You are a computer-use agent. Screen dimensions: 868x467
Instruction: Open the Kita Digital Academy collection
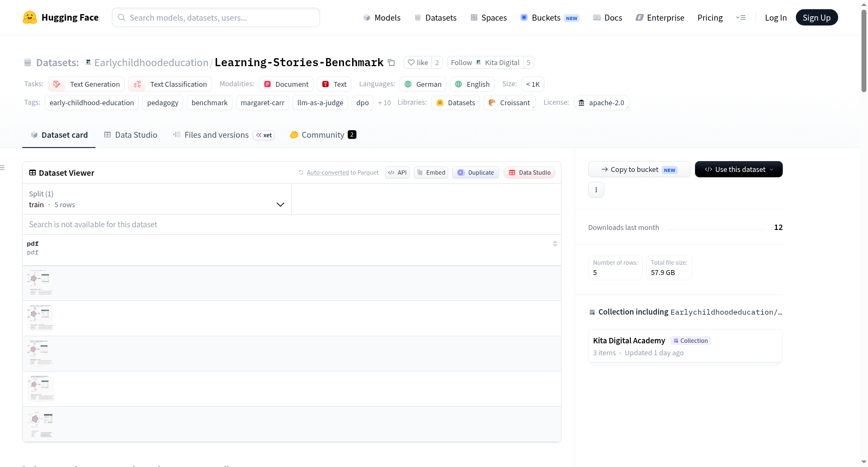[x=685, y=346]
